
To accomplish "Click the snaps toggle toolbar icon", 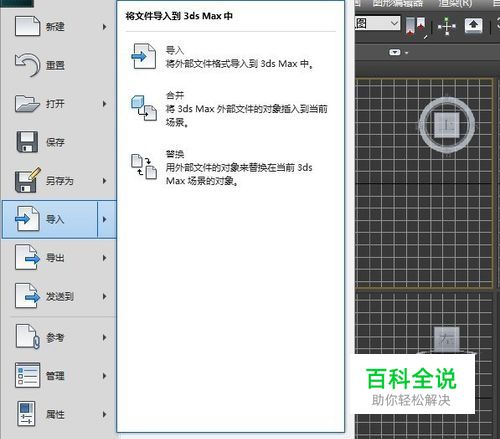I will click(x=416, y=26).
